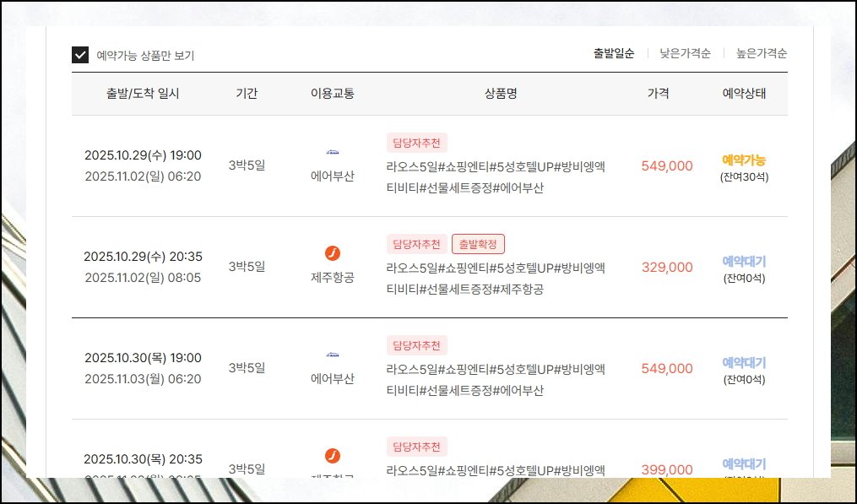Click the 출발/도착 일시 column header
The height and width of the screenshot is (504, 857).
(x=143, y=94)
